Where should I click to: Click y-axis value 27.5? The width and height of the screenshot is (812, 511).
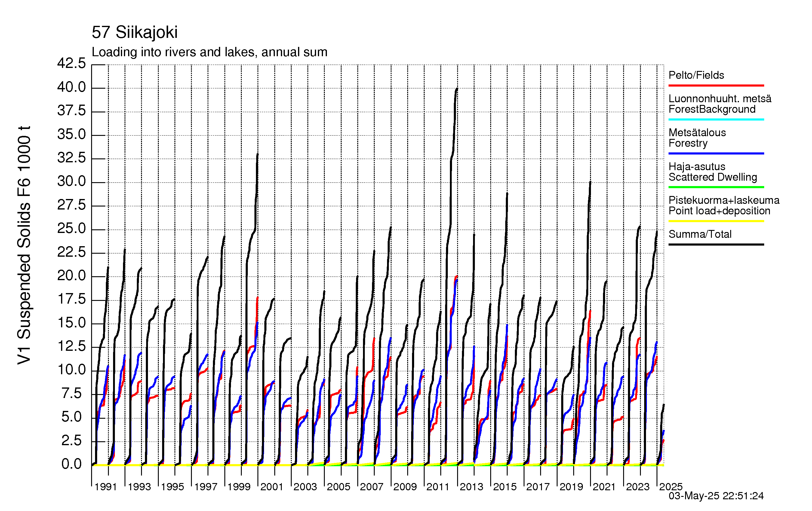point(72,205)
